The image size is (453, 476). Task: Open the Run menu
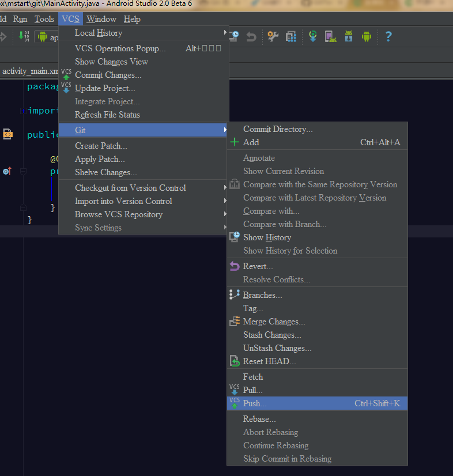20,19
